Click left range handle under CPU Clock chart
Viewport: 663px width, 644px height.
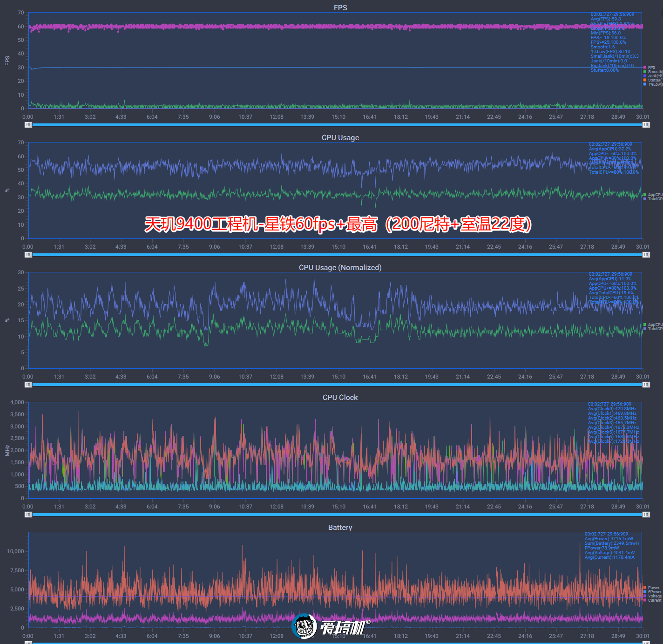[28, 515]
